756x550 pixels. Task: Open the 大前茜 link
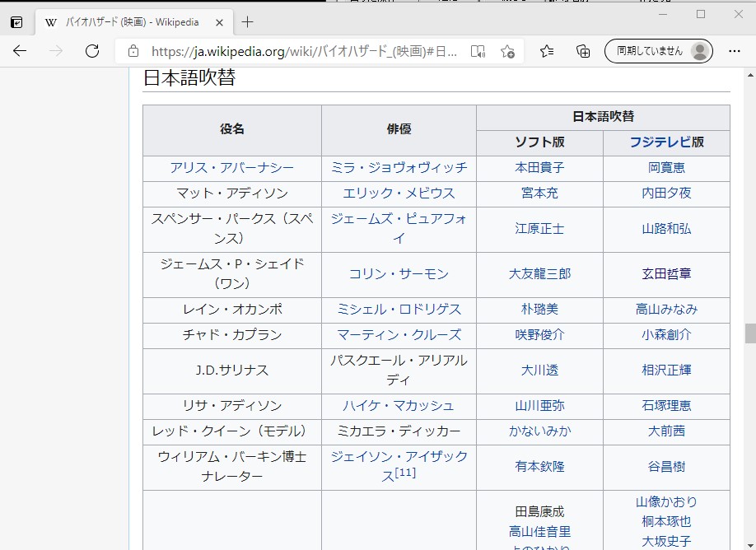point(666,431)
